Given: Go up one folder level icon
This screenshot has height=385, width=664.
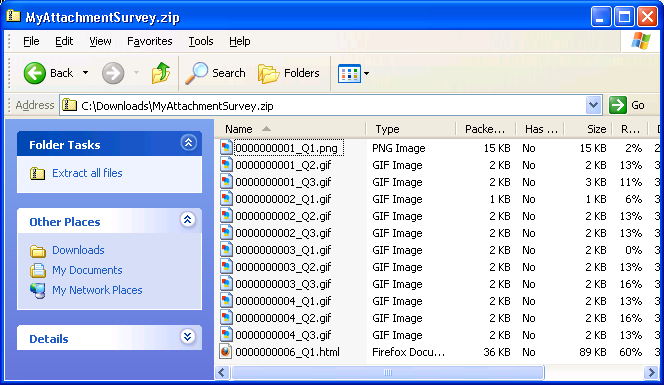Looking at the screenshot, I should click(161, 73).
